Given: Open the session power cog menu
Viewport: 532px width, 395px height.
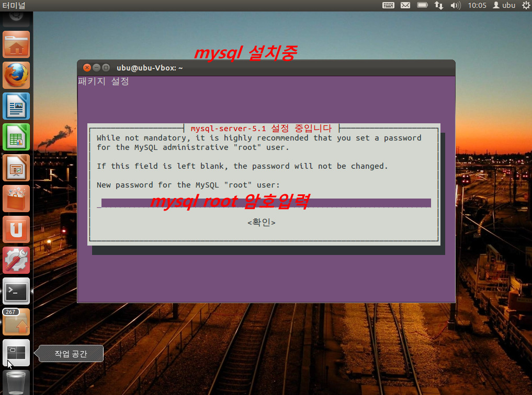Looking at the screenshot, I should (x=525, y=5).
